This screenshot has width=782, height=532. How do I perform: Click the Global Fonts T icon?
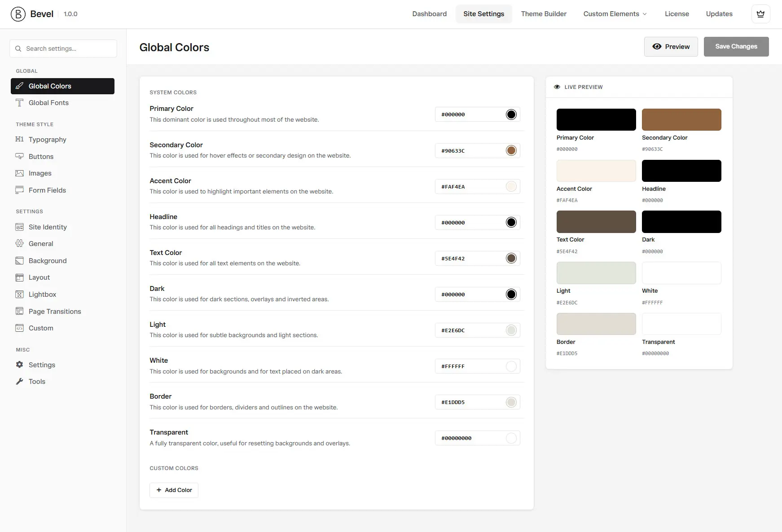pyautogui.click(x=19, y=103)
